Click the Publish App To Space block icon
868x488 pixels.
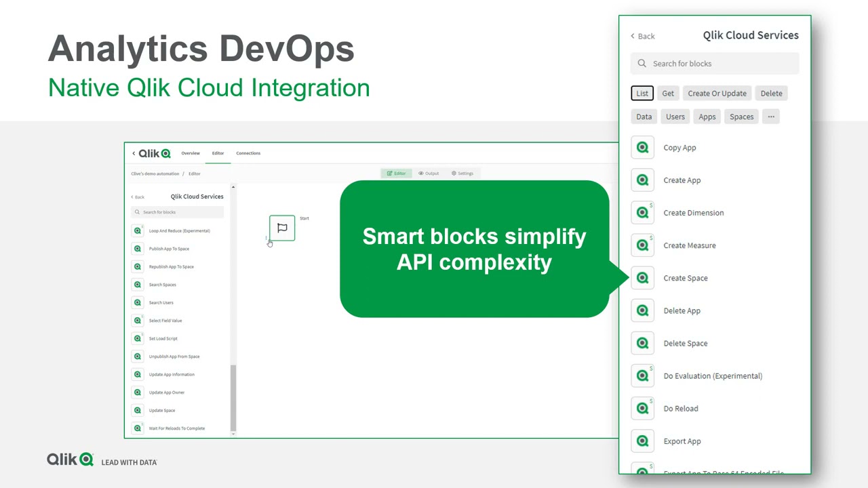click(x=138, y=249)
